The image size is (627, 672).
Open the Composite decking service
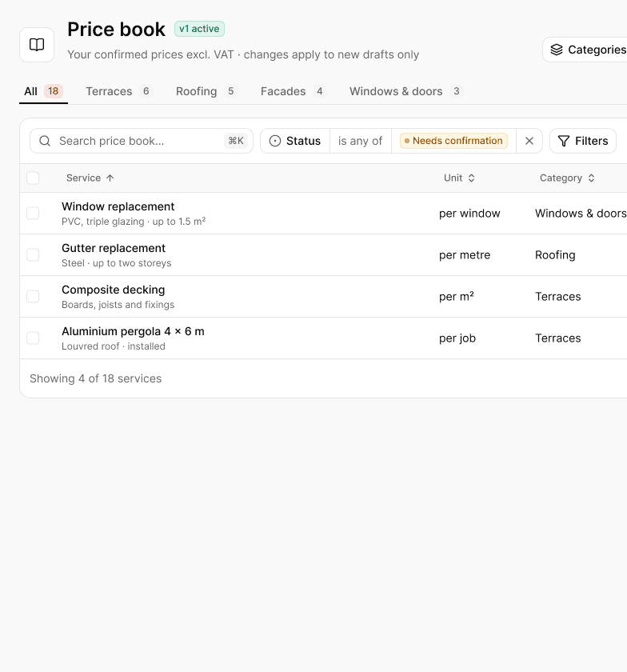[x=113, y=290]
